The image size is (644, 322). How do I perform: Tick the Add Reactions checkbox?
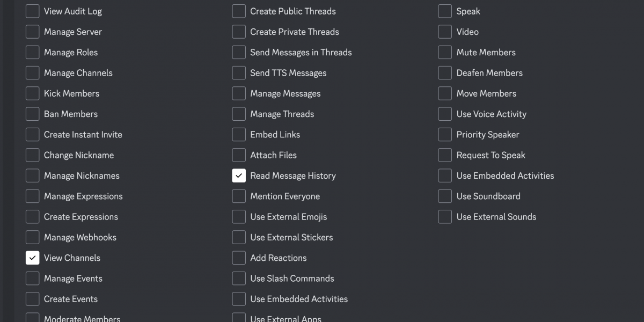pos(239,258)
